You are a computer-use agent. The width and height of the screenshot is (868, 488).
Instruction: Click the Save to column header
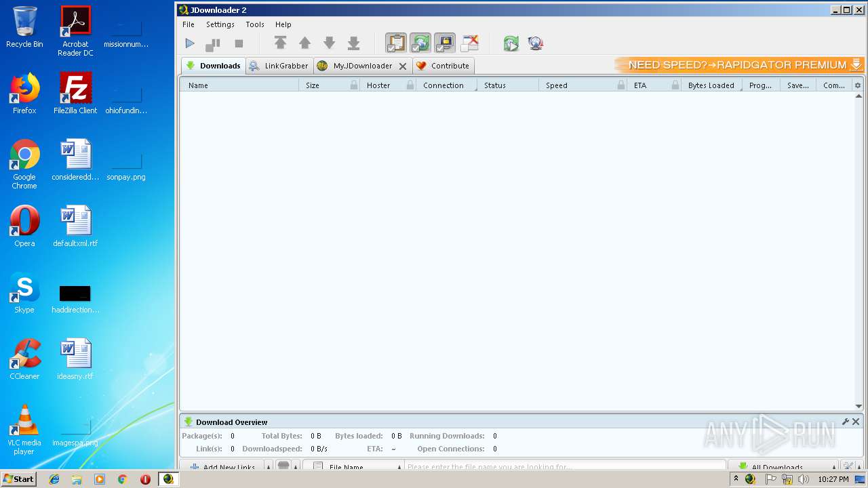(x=797, y=85)
